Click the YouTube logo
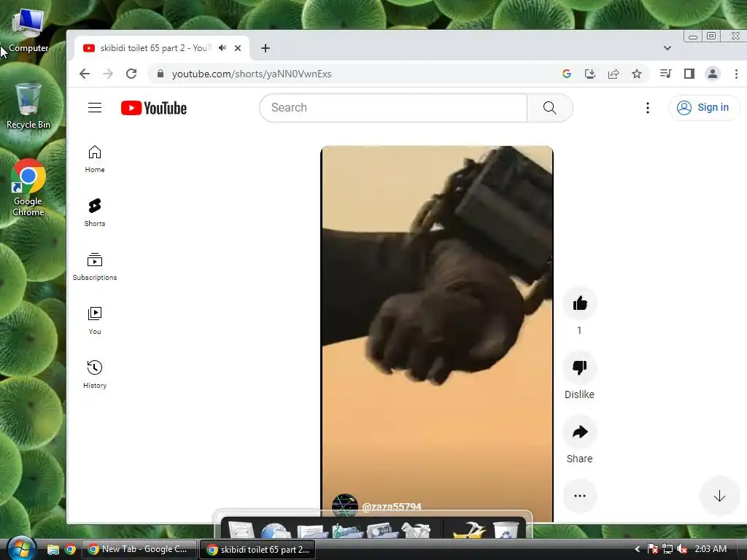This screenshot has height=560, width=747. (x=153, y=108)
